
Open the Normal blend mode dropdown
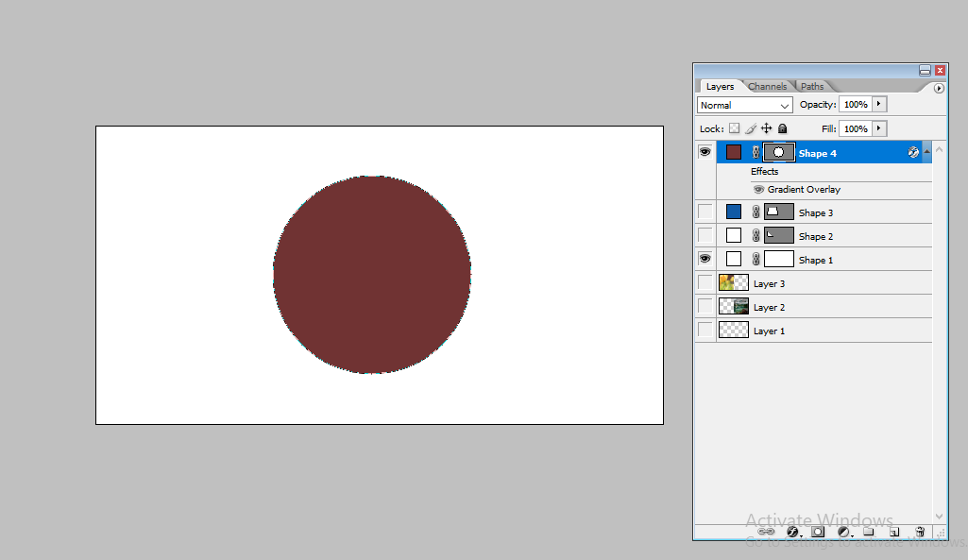pyautogui.click(x=744, y=105)
